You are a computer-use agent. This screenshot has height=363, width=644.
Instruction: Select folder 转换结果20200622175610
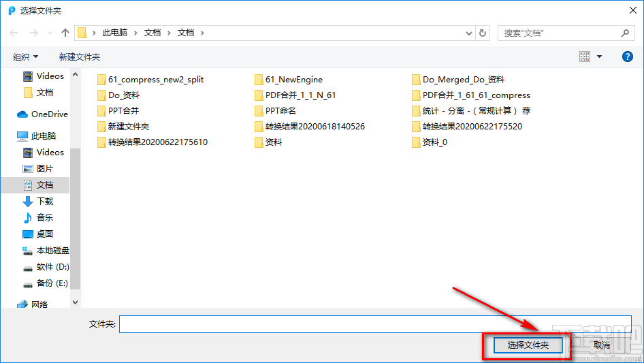(x=152, y=142)
